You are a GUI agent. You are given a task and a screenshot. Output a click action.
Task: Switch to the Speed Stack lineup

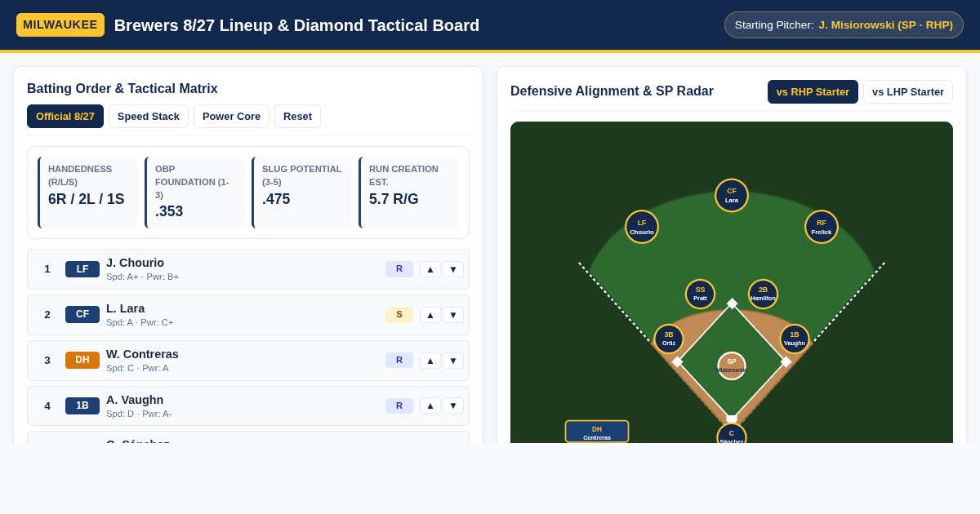tap(149, 116)
